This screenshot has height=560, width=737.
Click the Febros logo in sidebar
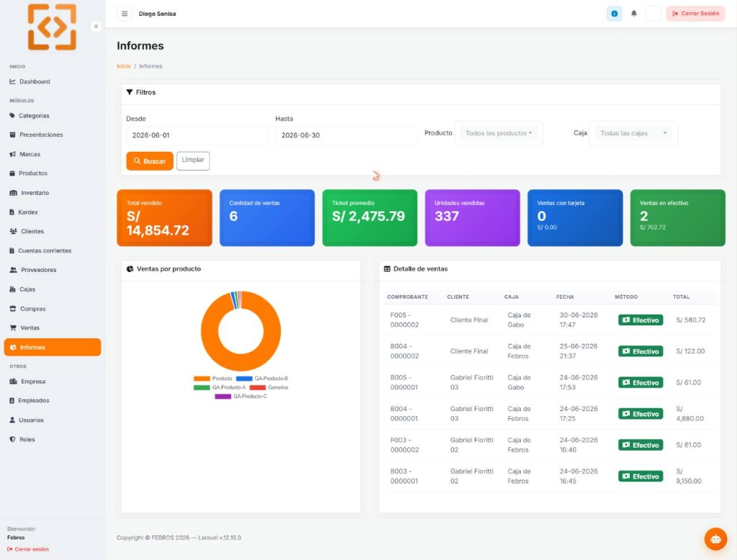tap(52, 27)
